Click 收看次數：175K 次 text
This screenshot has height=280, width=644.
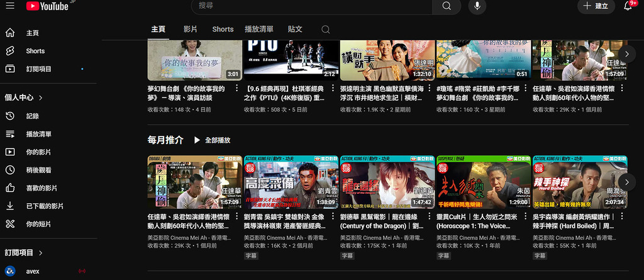[x=363, y=245]
